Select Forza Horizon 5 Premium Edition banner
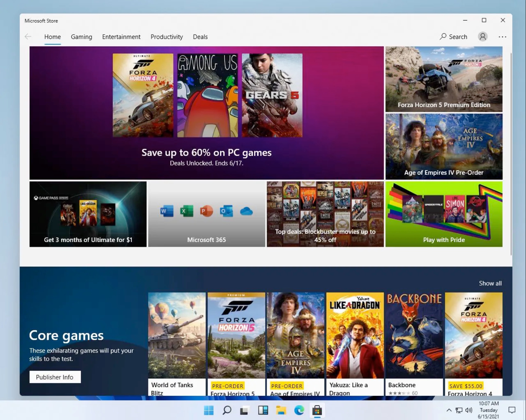Screen dimensions: 526x420 click(x=444, y=79)
